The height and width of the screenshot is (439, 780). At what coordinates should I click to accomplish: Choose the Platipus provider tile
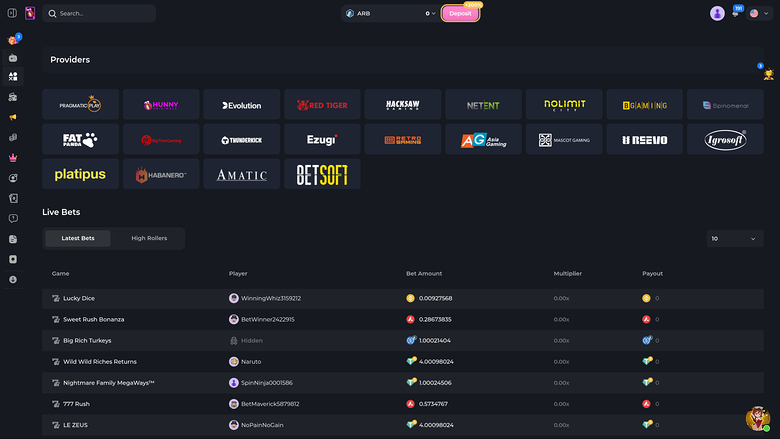pyautogui.click(x=80, y=174)
